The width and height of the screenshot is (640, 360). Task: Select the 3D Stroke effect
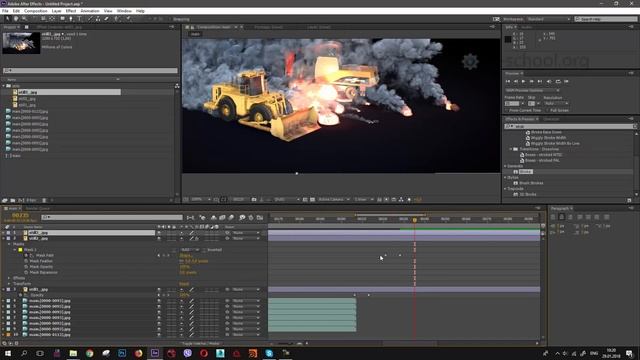coord(528,195)
